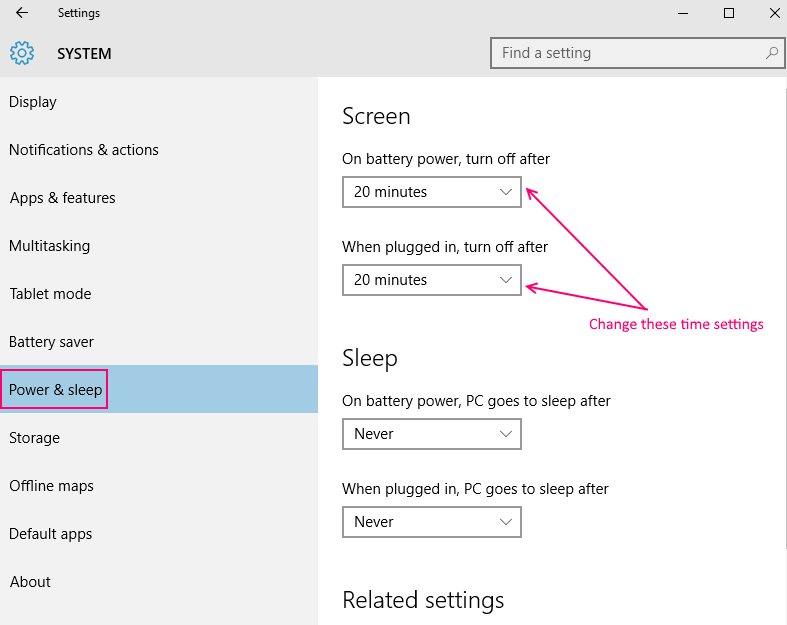The width and height of the screenshot is (787, 625).
Task: Open Apps & features section
Action: click(159, 198)
